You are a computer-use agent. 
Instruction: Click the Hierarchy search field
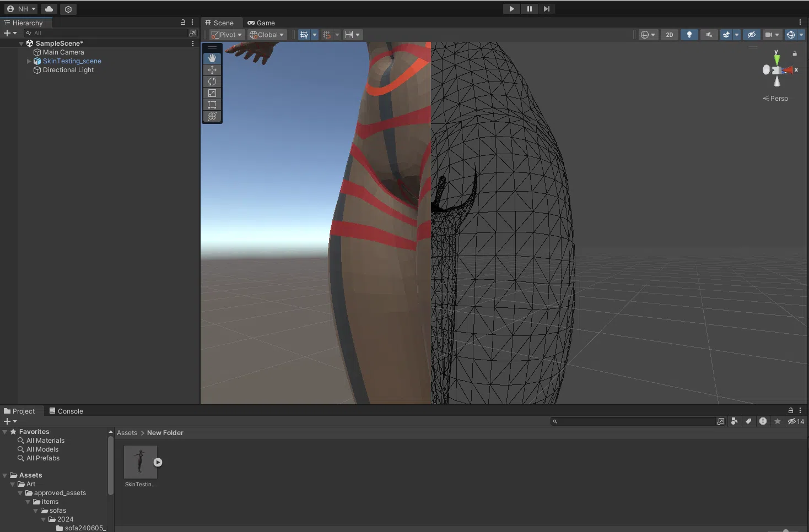click(106, 33)
